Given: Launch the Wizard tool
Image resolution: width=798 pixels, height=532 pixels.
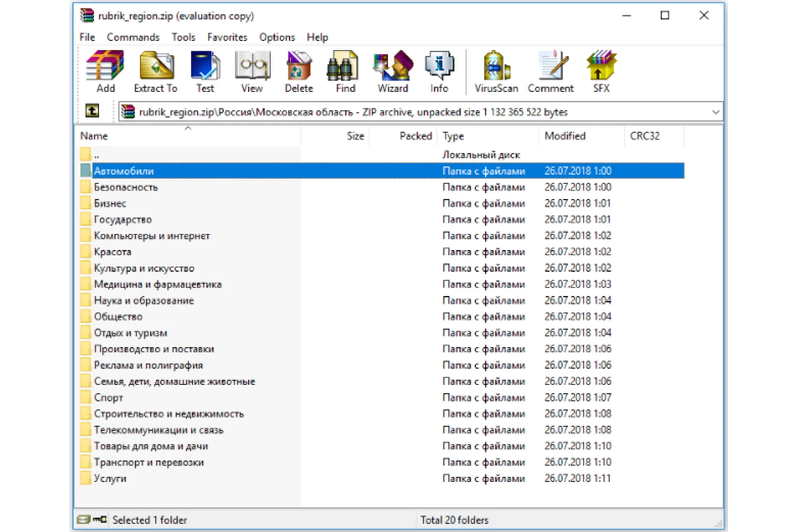Looking at the screenshot, I should click(x=392, y=71).
